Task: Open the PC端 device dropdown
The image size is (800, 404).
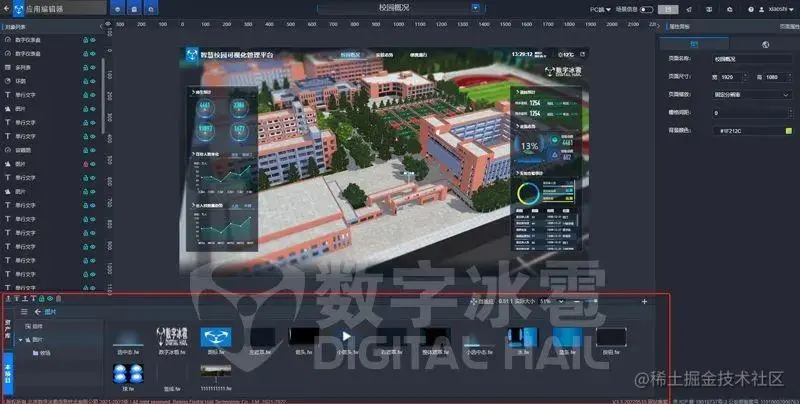Action: tap(601, 9)
